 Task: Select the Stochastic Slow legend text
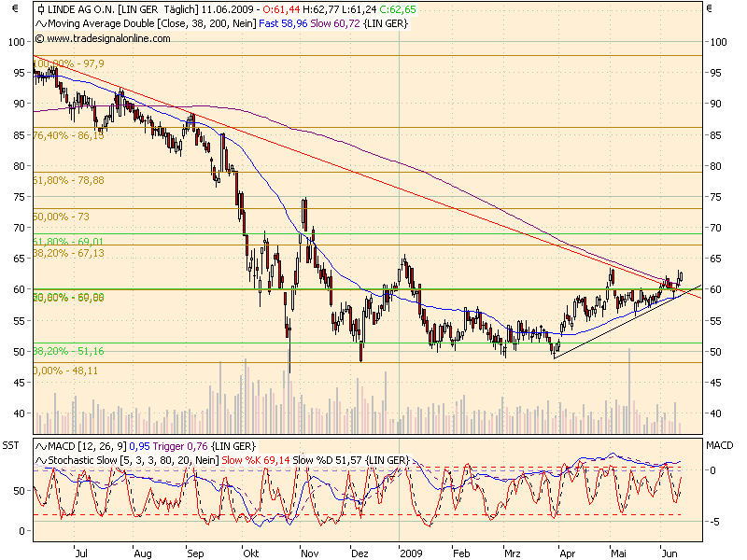134,460
